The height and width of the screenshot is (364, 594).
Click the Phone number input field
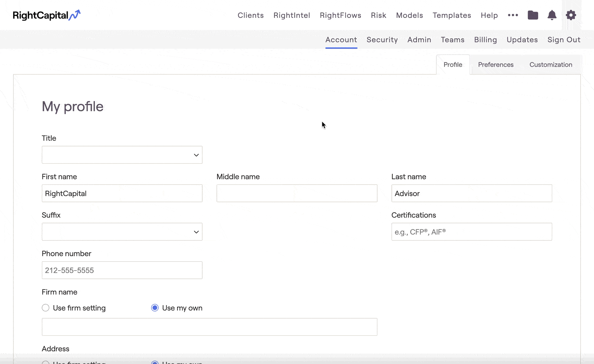pyautogui.click(x=122, y=270)
